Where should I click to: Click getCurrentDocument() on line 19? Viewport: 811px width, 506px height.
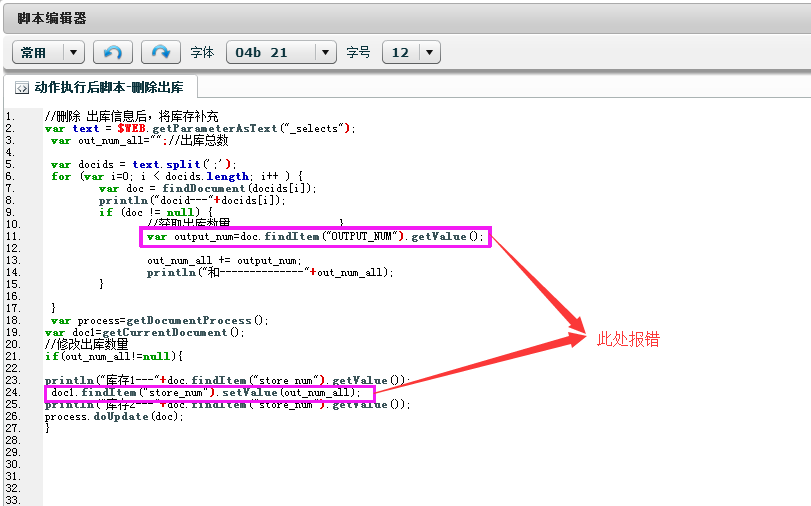coord(173,332)
